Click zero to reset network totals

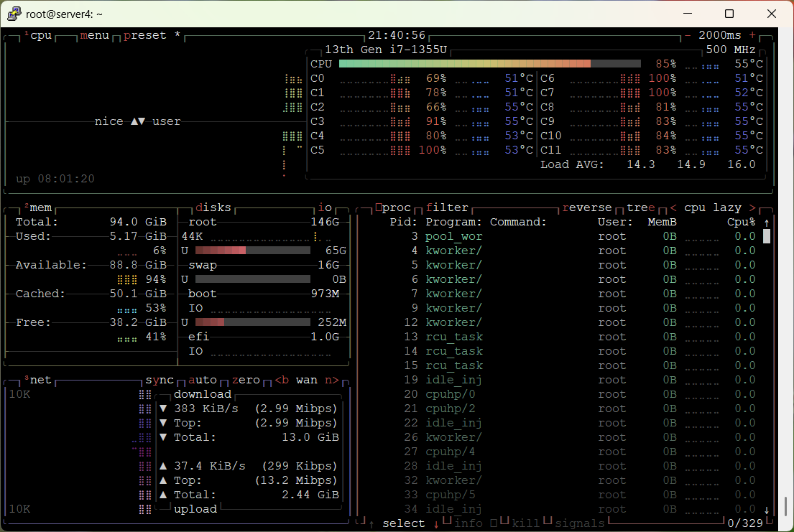(246, 380)
